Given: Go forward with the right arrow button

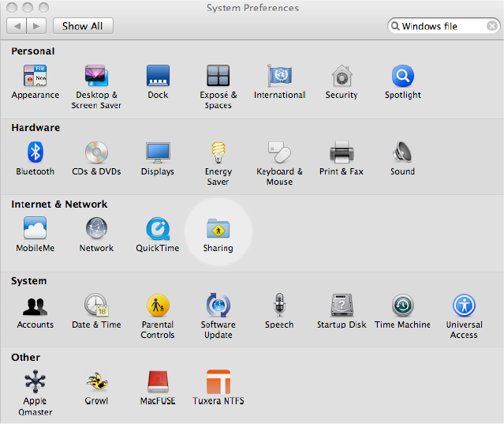Looking at the screenshot, I should click(x=36, y=26).
